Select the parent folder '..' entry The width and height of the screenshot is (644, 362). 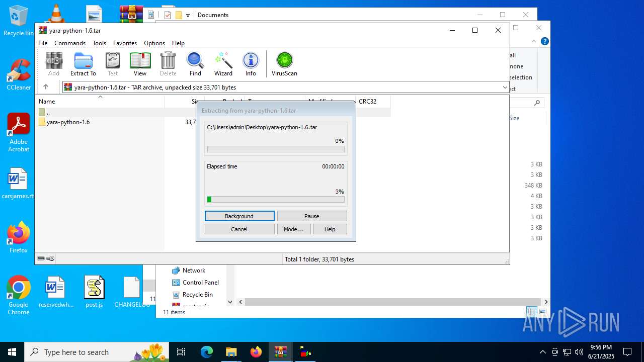tap(44, 113)
